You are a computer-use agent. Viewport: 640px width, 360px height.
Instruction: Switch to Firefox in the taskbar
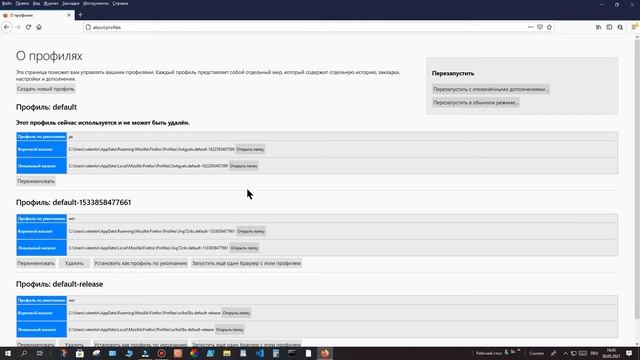(x=325, y=353)
